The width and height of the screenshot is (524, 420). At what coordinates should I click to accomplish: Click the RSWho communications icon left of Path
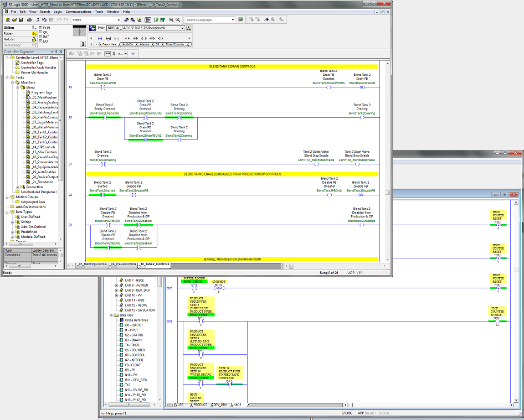(x=93, y=28)
